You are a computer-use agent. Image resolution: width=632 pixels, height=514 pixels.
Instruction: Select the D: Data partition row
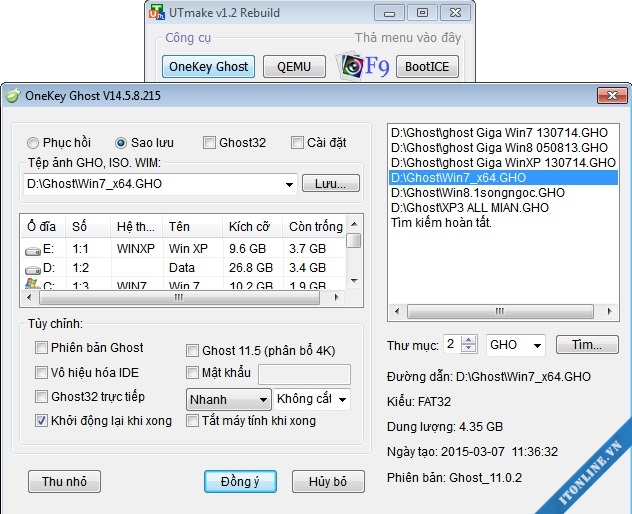pyautogui.click(x=183, y=268)
